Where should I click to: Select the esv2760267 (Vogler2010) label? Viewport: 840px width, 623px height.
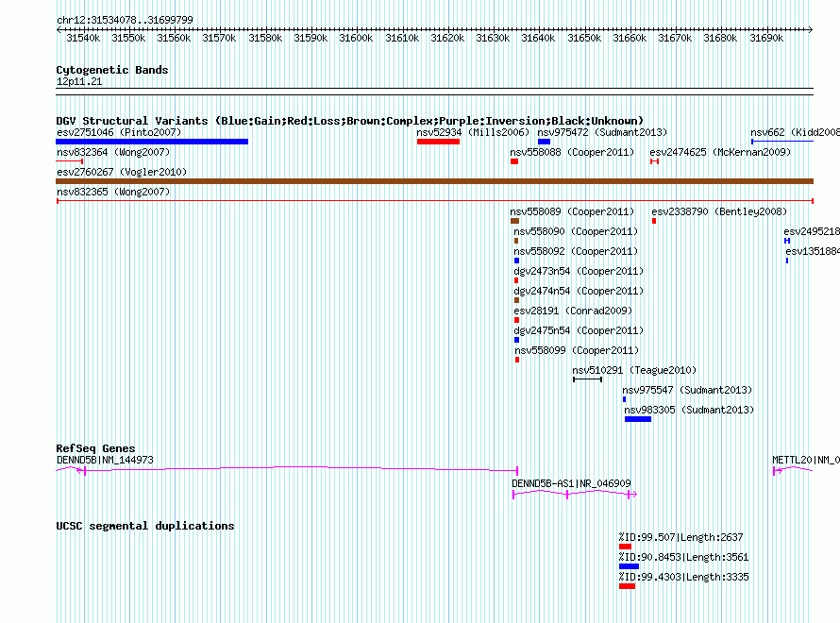pos(122,172)
